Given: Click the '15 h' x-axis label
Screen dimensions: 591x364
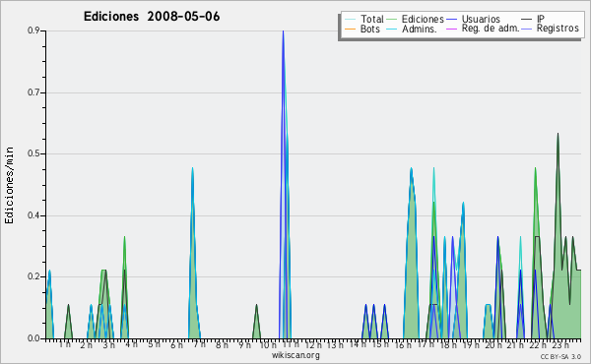Looking at the screenshot, I should point(380,344).
